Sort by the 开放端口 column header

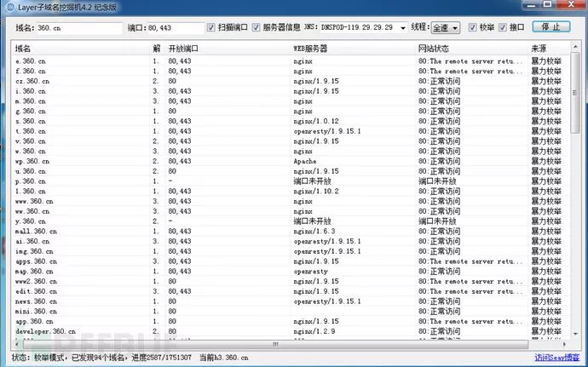tap(228, 49)
